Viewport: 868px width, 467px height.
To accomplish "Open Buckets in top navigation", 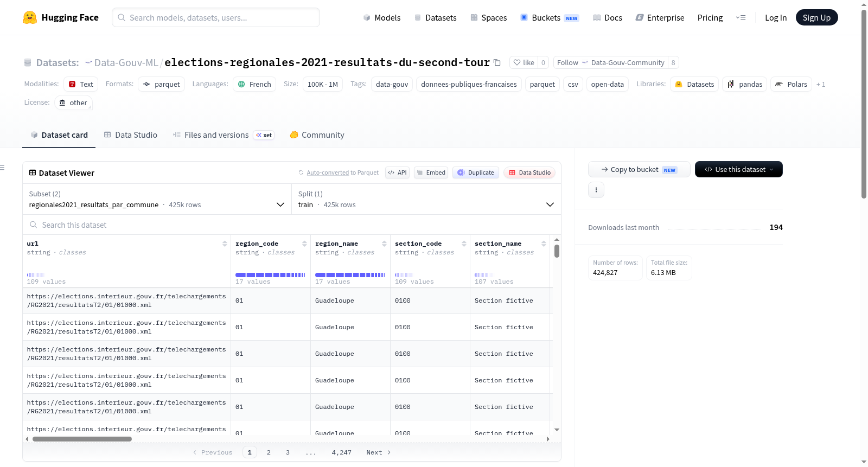I will coord(550,17).
